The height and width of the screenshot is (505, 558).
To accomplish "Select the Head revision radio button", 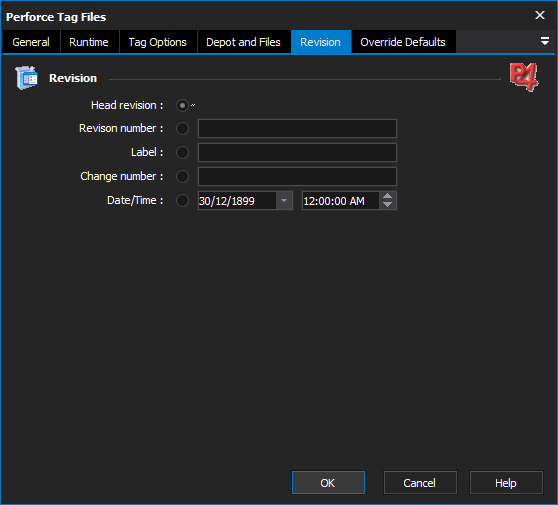I will pyautogui.click(x=182, y=105).
